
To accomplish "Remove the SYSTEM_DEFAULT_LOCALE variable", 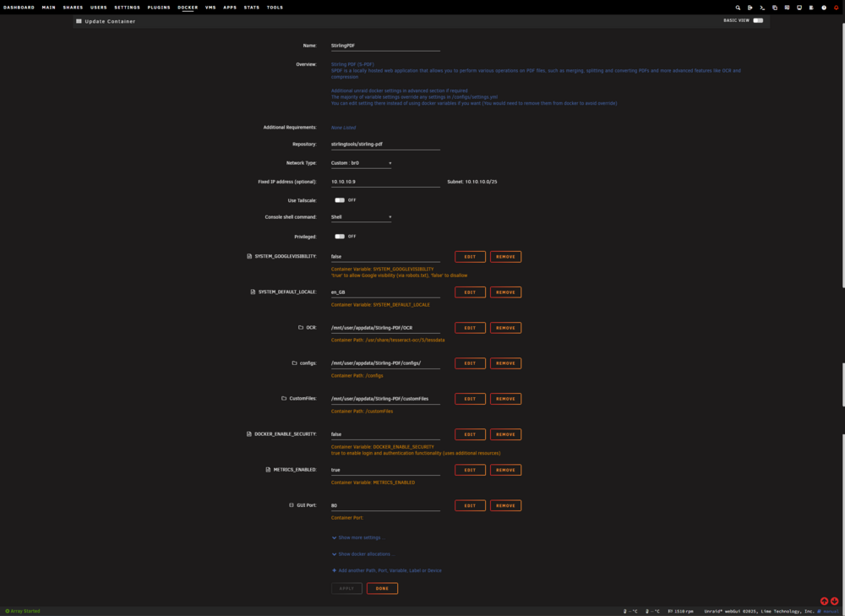I will coord(505,292).
